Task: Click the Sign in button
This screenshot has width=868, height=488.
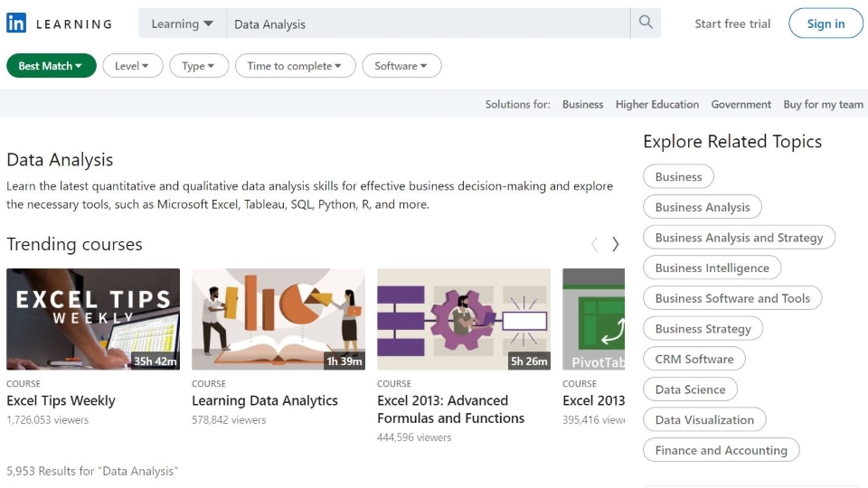Action: [x=826, y=23]
